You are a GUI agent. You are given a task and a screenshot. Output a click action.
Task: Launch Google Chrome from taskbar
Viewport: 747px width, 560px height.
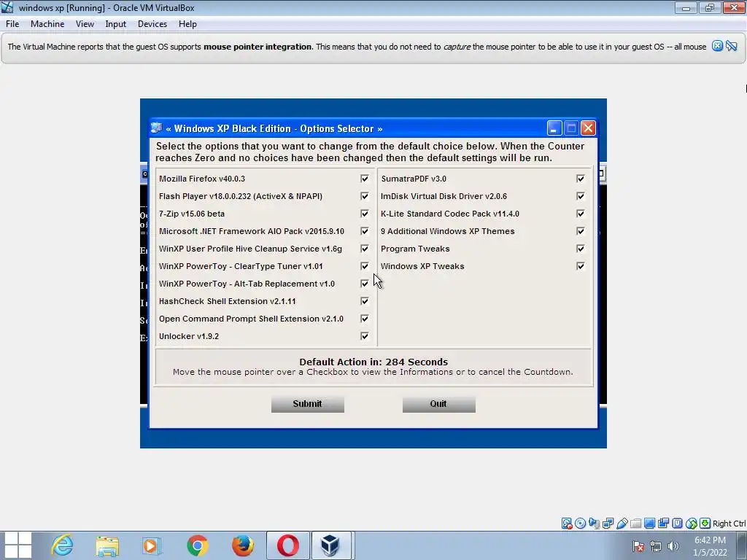(197, 545)
